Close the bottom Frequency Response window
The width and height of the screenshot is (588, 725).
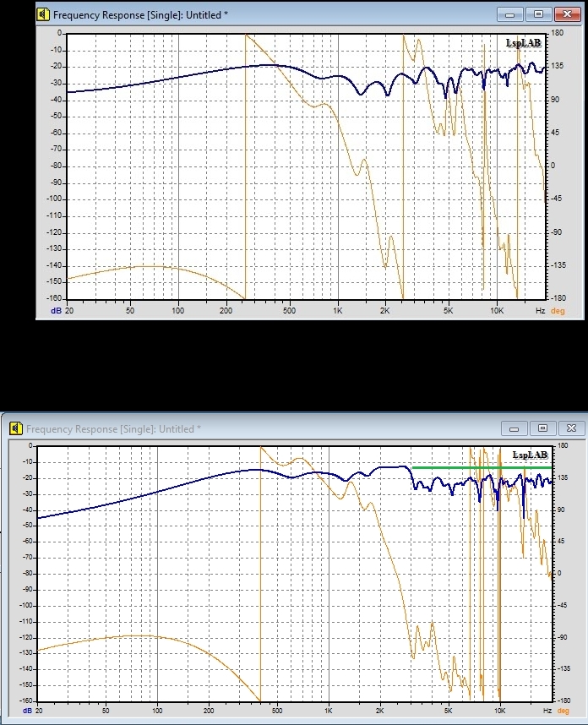[x=571, y=428]
